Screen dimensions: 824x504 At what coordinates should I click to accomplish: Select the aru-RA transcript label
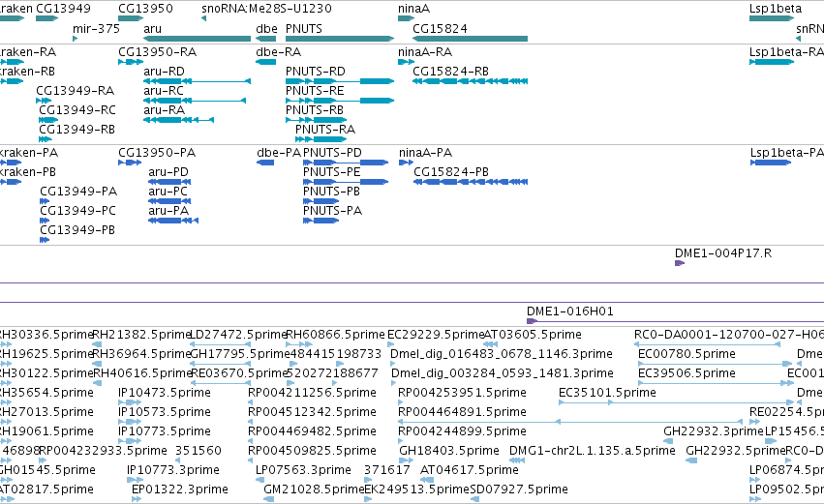[164, 109]
